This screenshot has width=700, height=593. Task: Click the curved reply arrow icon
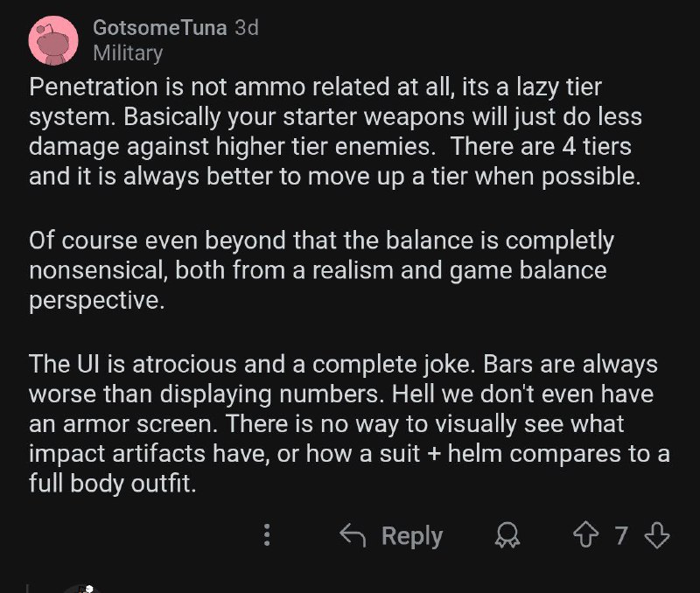tap(353, 535)
